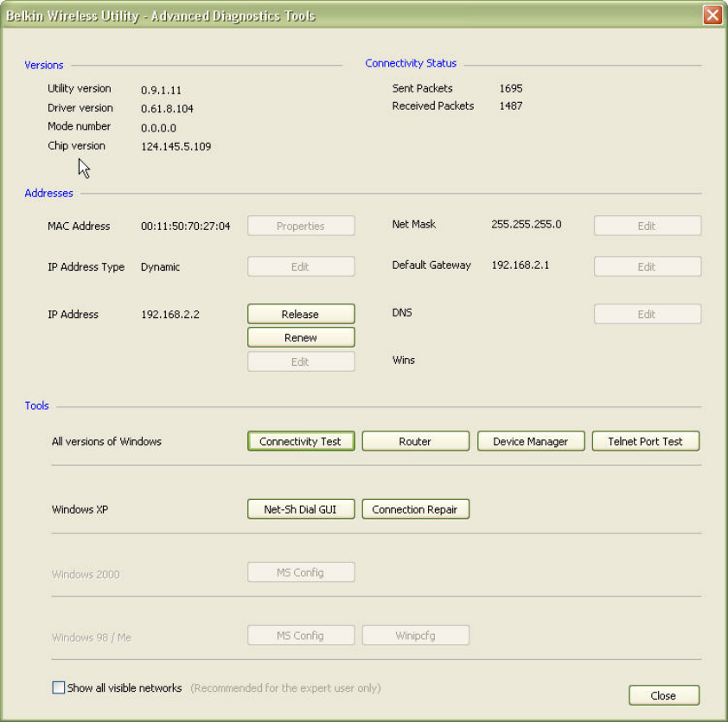The height and width of the screenshot is (722, 728).
Task: Click MS Config in the Windows 2000 row
Action: click(x=301, y=572)
